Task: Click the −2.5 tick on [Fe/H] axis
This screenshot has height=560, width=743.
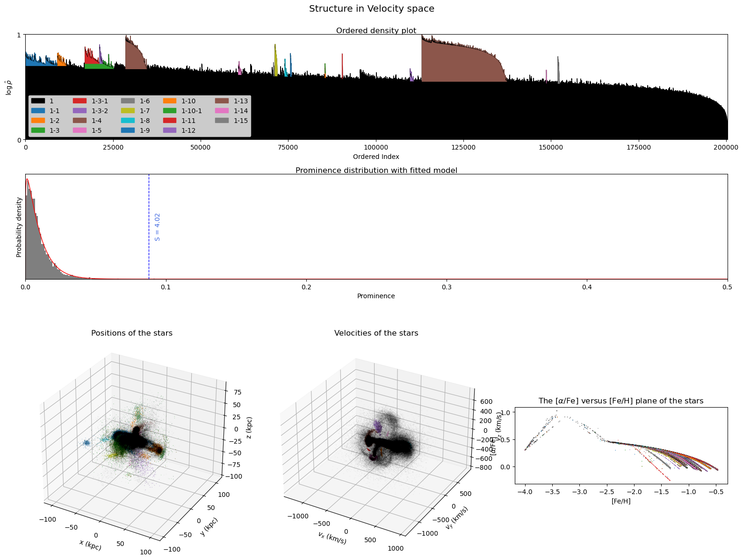Action: [x=607, y=492]
